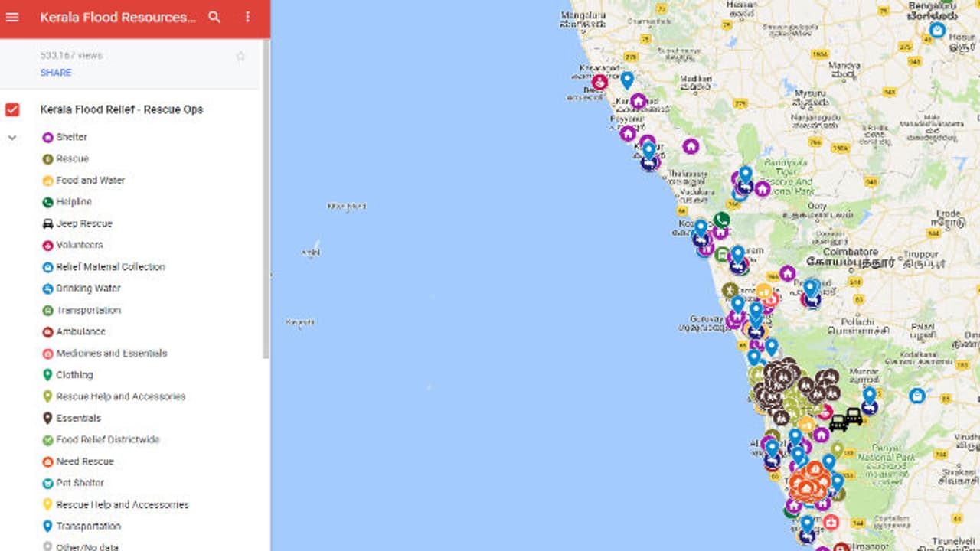Select the Helpline legend icon
The image size is (980, 551).
[x=47, y=201]
